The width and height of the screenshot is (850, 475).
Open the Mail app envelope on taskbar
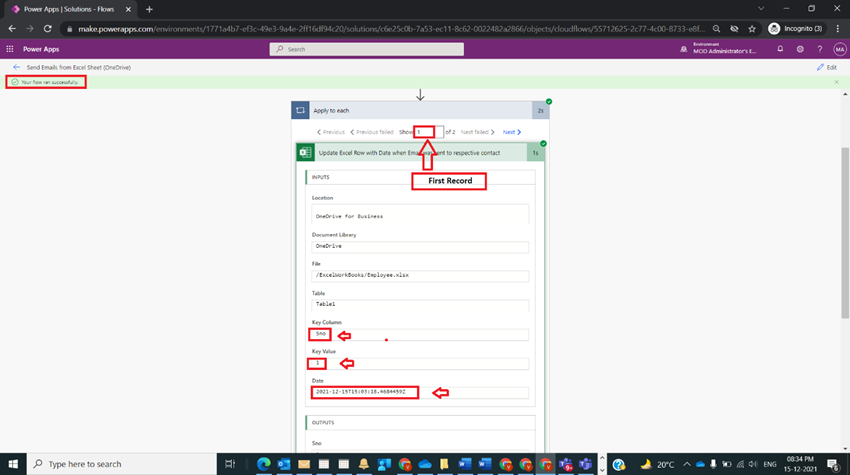pyautogui.click(x=304, y=464)
